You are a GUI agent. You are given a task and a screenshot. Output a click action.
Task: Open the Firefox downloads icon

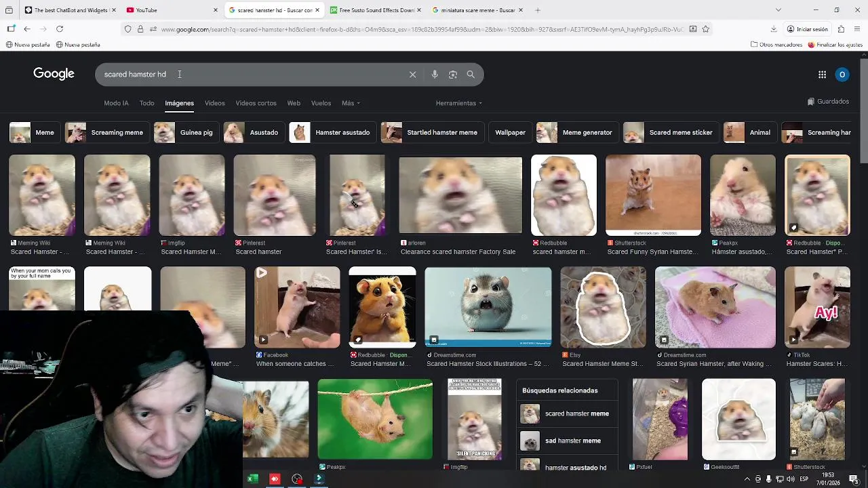774,29
